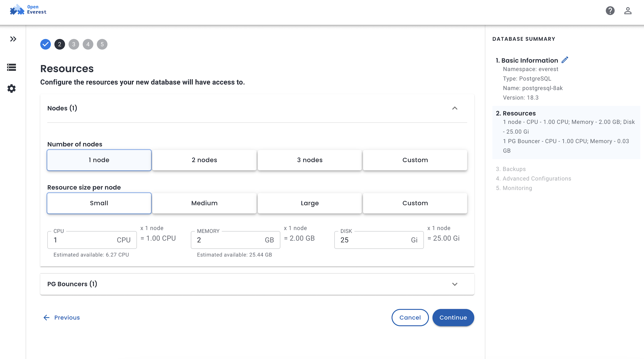Click 'Estimated available: 6.27 CPU' text
Image resolution: width=644 pixels, height=359 pixels.
point(91,255)
